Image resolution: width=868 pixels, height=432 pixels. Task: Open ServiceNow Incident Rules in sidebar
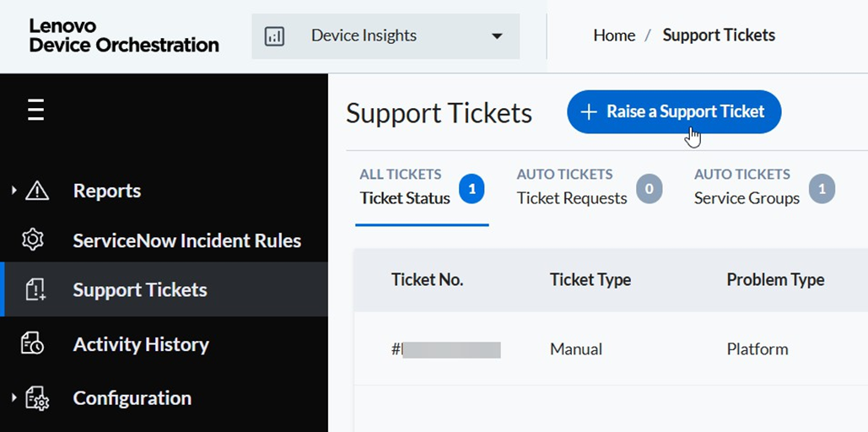click(186, 240)
